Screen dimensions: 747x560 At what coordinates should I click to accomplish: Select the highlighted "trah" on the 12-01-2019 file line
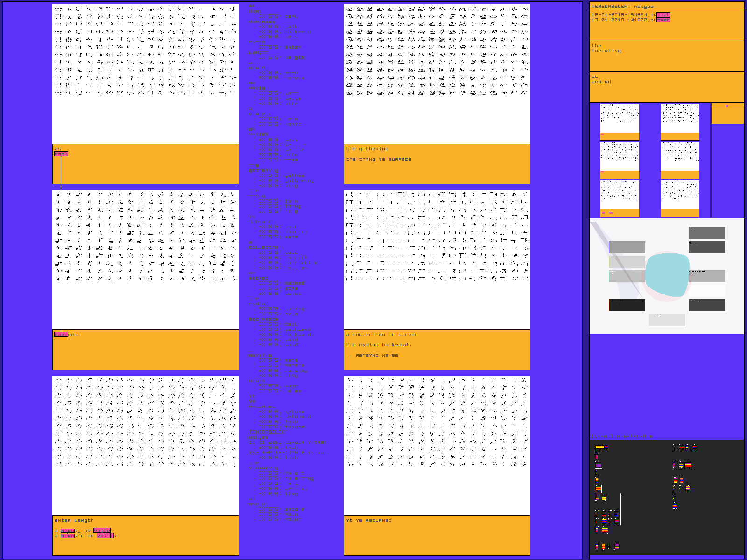pyautogui.click(x=663, y=15)
